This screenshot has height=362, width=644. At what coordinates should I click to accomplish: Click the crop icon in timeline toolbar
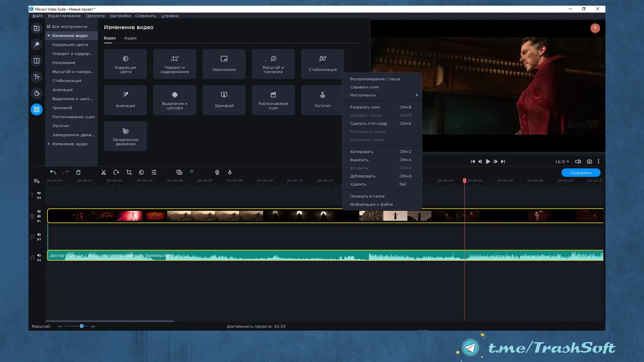(x=129, y=172)
